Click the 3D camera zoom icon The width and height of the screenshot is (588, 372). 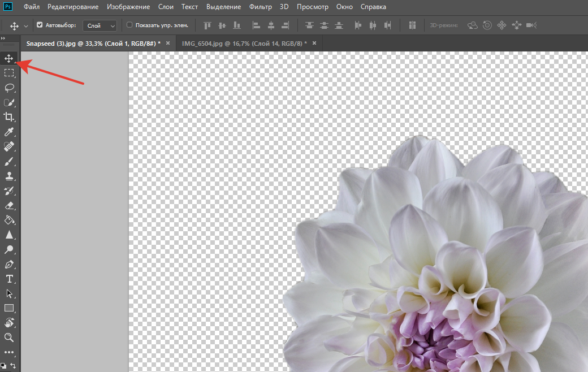(531, 25)
